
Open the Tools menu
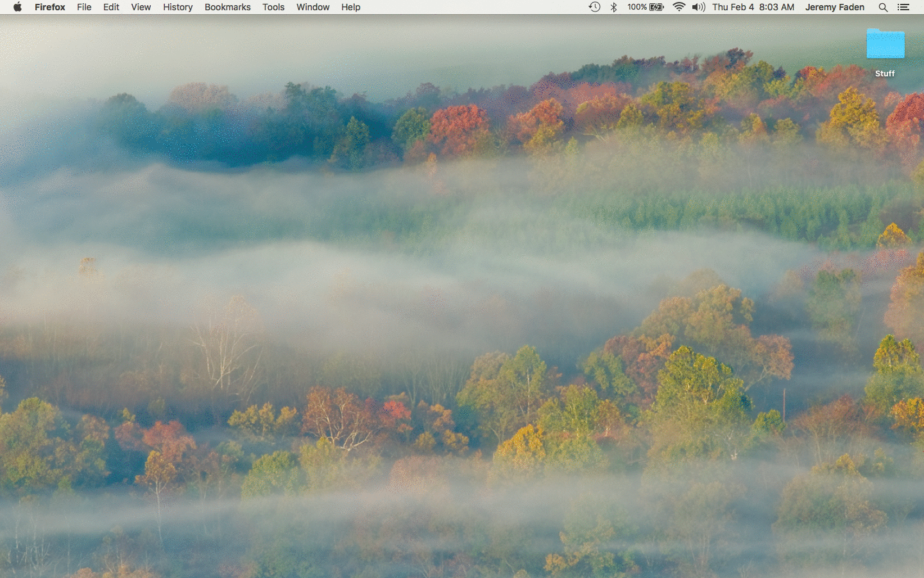tap(273, 7)
